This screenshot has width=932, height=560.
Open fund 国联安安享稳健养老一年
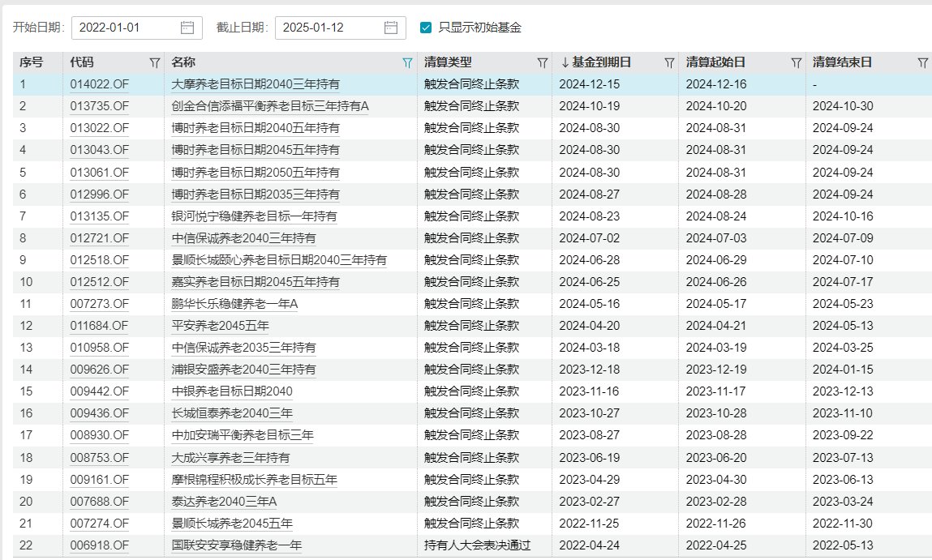pos(237,545)
